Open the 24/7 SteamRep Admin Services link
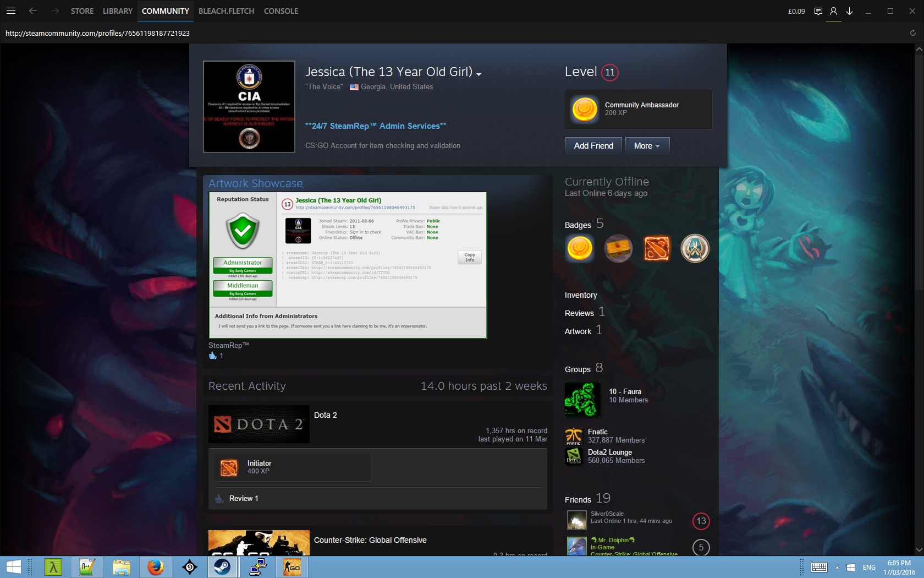 click(376, 126)
